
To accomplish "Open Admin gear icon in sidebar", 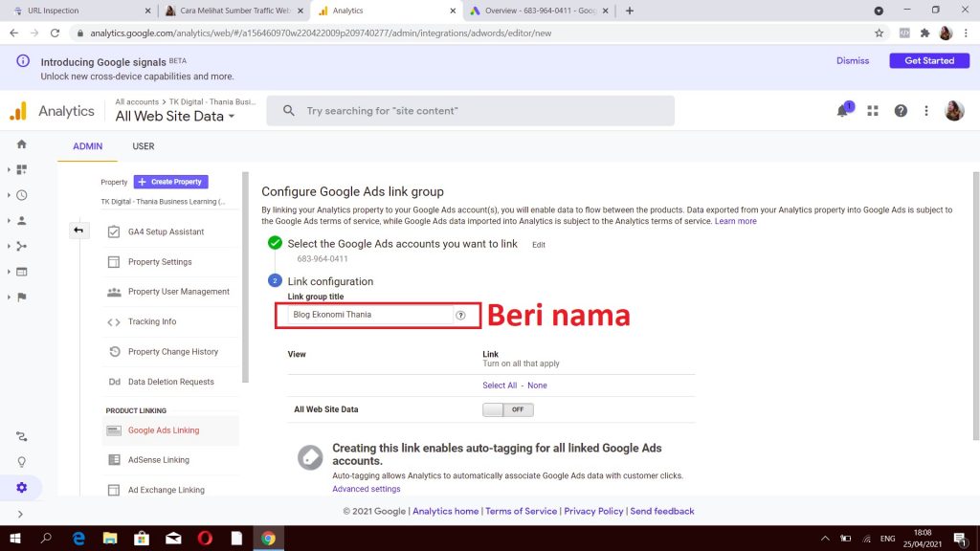I will 22,488.
